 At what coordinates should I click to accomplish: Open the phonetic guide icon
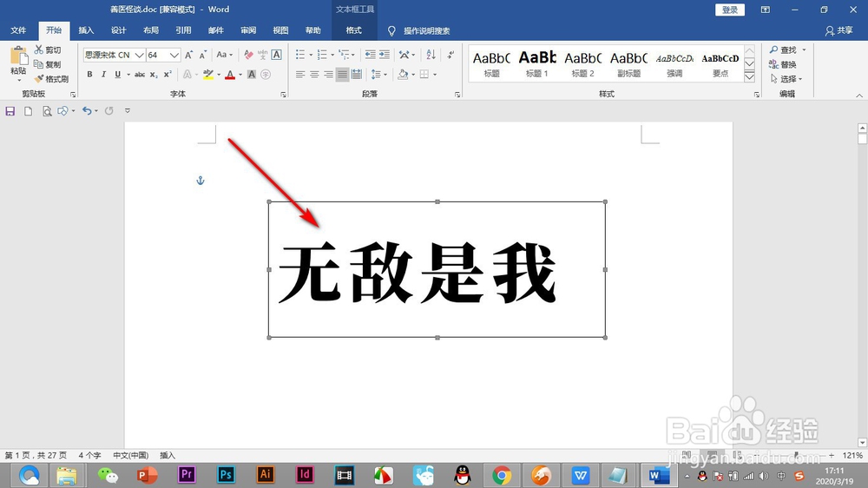pyautogui.click(x=262, y=55)
